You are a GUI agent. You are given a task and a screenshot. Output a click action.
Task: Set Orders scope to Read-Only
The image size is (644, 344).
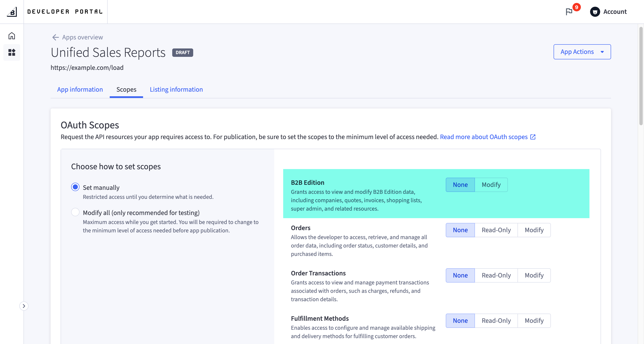[x=496, y=230]
